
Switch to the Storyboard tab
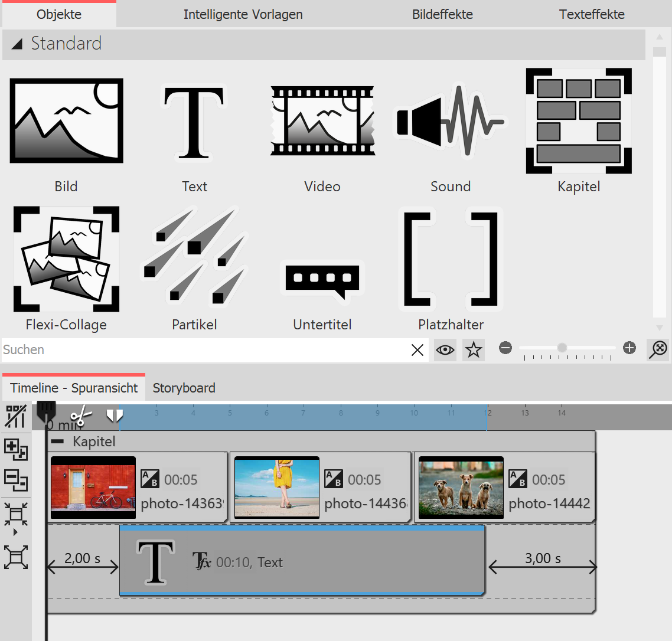click(x=184, y=388)
